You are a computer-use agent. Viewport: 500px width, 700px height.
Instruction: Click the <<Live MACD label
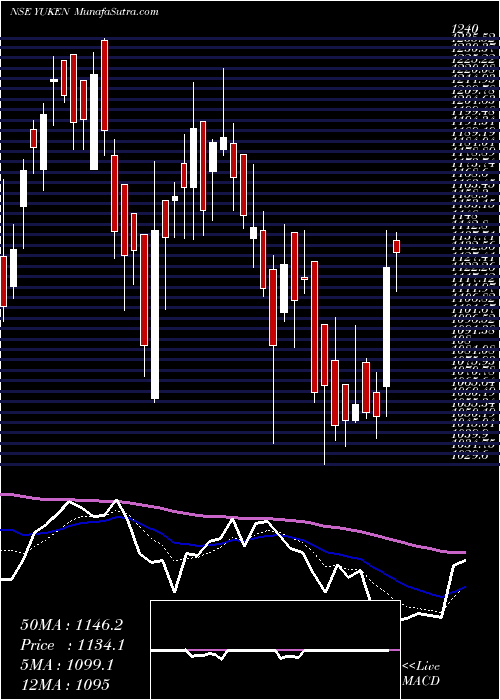point(421,674)
